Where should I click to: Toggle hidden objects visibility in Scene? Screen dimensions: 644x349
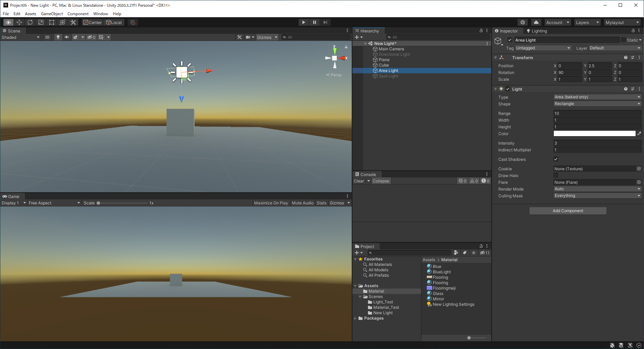[x=92, y=37]
